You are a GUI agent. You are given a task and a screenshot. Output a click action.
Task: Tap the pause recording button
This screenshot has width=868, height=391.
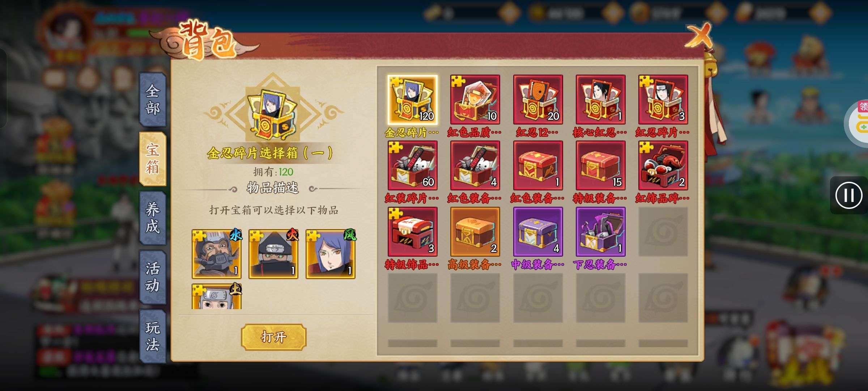[x=848, y=195]
